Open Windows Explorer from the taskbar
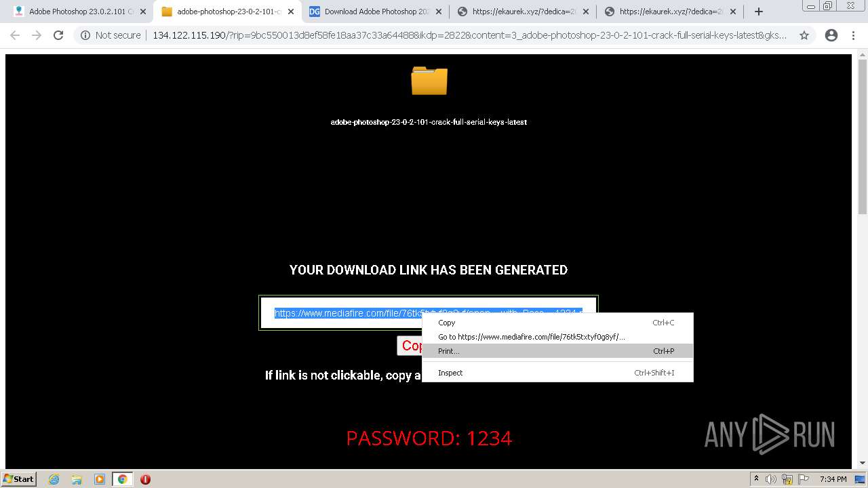Image resolution: width=868 pixels, height=488 pixels. click(x=77, y=479)
